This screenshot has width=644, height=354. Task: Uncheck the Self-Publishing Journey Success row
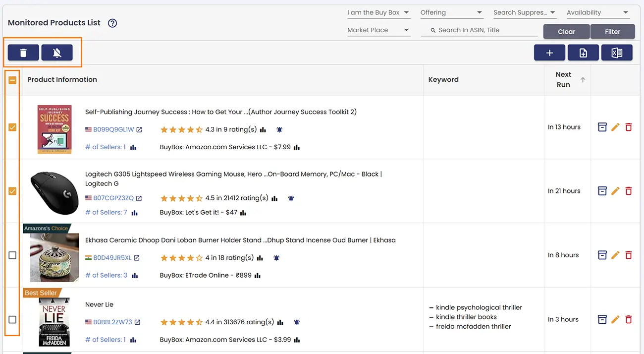pos(11,127)
